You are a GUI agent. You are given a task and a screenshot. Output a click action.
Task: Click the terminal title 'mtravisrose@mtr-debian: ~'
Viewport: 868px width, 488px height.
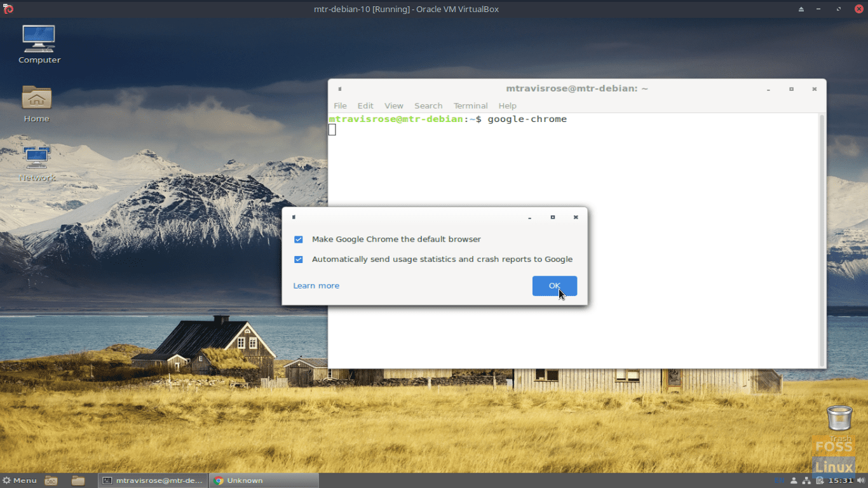577,89
